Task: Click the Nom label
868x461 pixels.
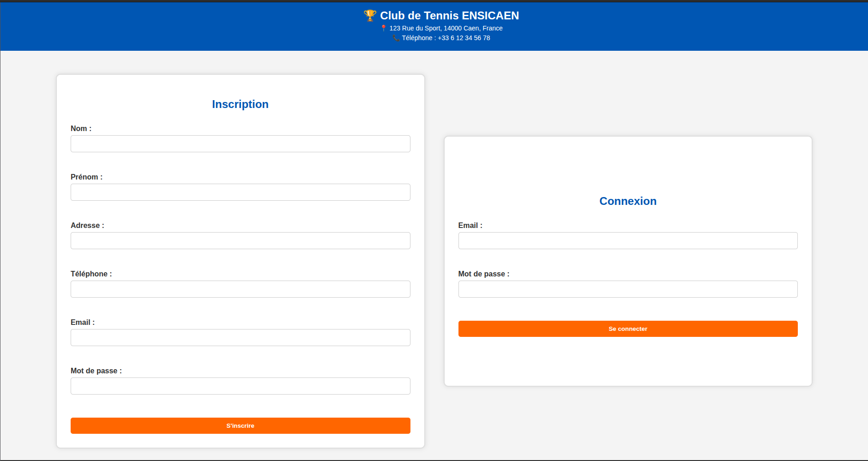Action: pyautogui.click(x=81, y=128)
